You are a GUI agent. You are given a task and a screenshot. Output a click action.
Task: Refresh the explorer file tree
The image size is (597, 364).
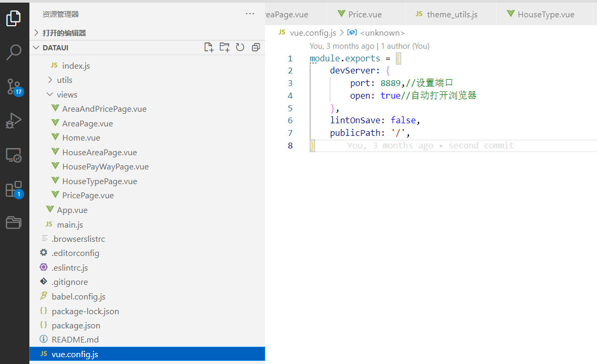[240, 47]
